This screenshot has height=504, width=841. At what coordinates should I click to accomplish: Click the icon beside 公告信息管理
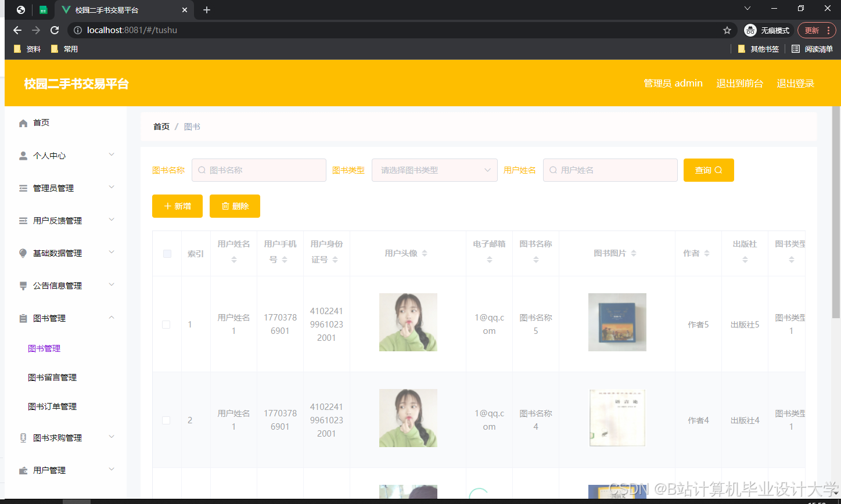coord(23,286)
